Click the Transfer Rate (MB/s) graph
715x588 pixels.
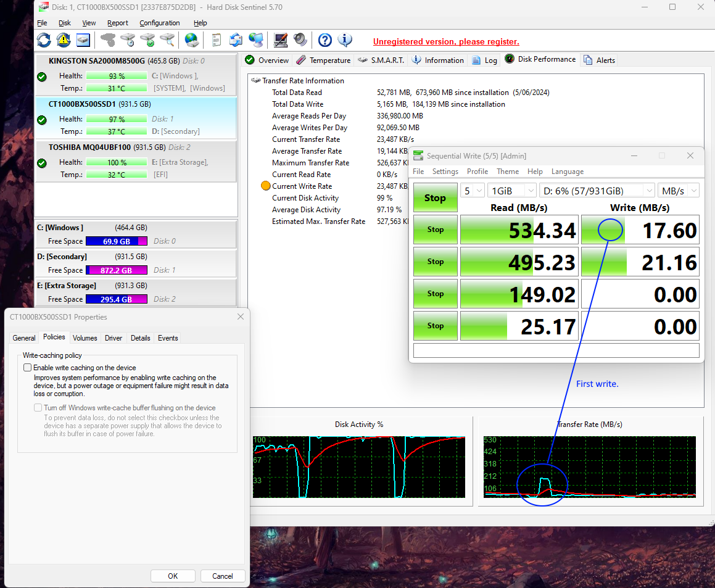point(590,466)
